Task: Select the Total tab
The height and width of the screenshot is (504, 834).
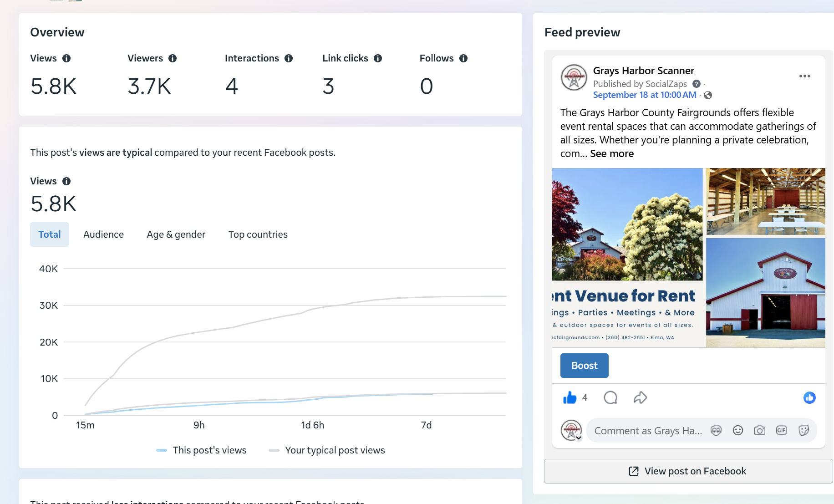Action: 50,234
